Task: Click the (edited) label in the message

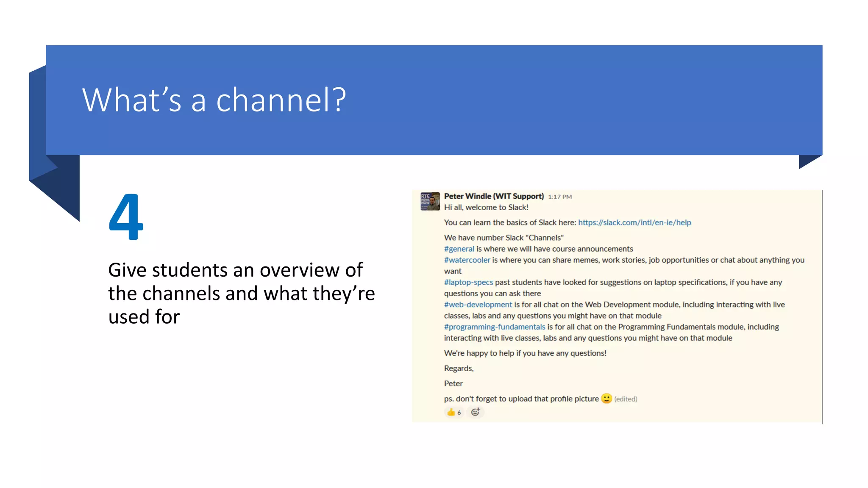Action: [x=626, y=399]
